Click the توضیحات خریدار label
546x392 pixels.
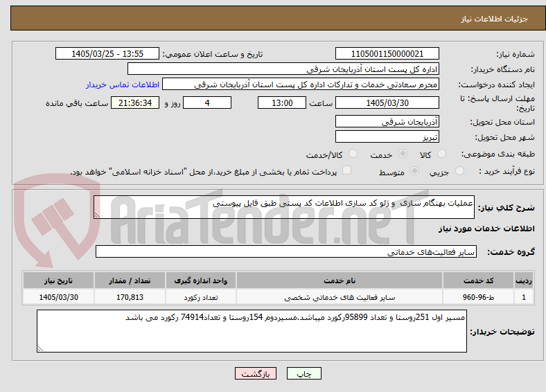[x=502, y=332]
